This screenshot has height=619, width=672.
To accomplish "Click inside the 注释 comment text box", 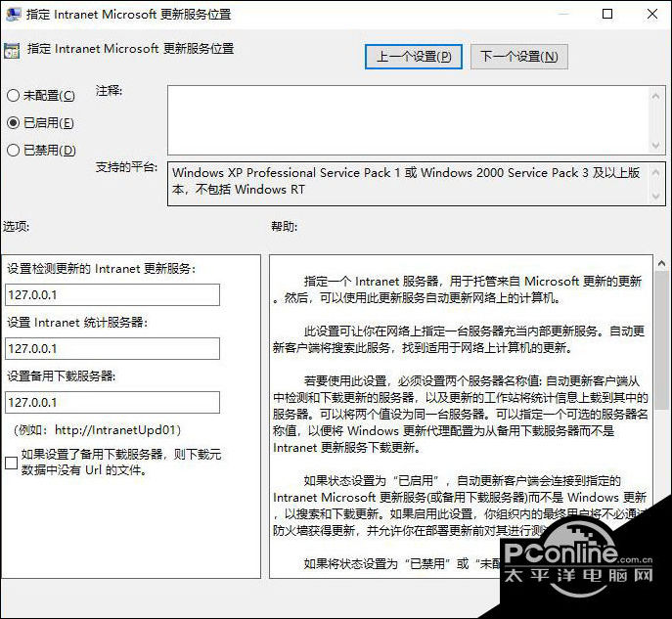I will 408,120.
